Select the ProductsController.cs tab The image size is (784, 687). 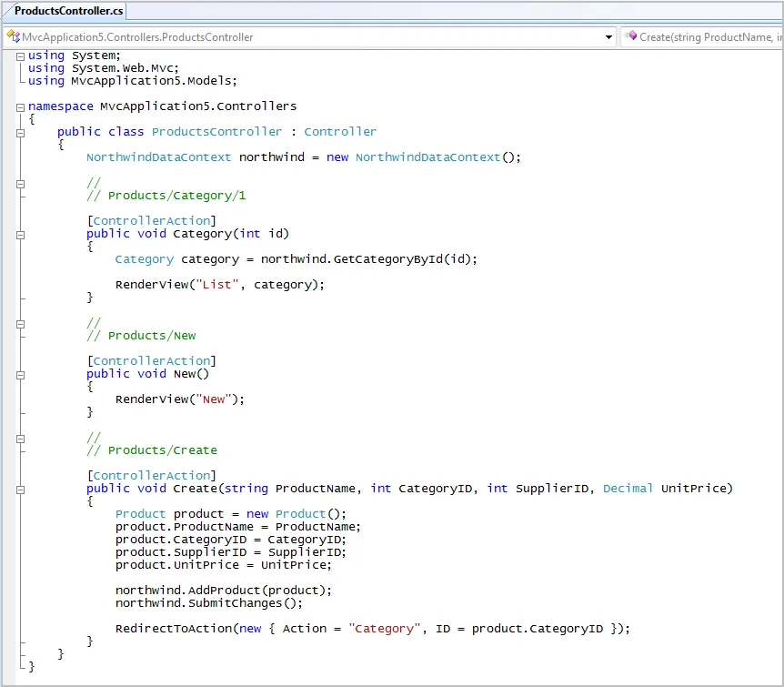68,11
